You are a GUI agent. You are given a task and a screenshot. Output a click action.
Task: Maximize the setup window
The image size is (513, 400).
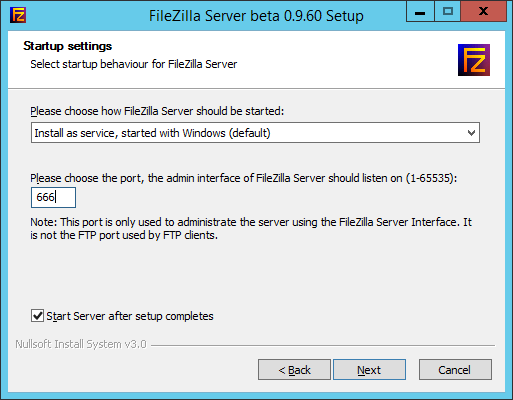click(x=447, y=12)
